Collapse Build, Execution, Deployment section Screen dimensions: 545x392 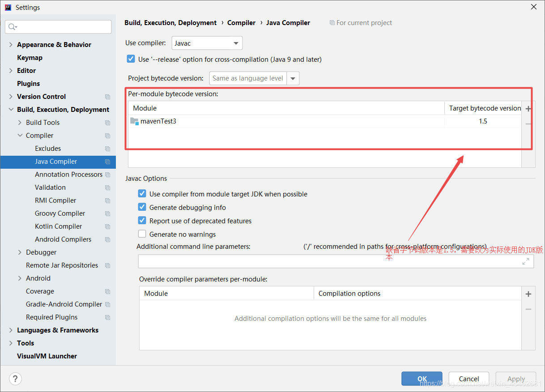[11, 110]
